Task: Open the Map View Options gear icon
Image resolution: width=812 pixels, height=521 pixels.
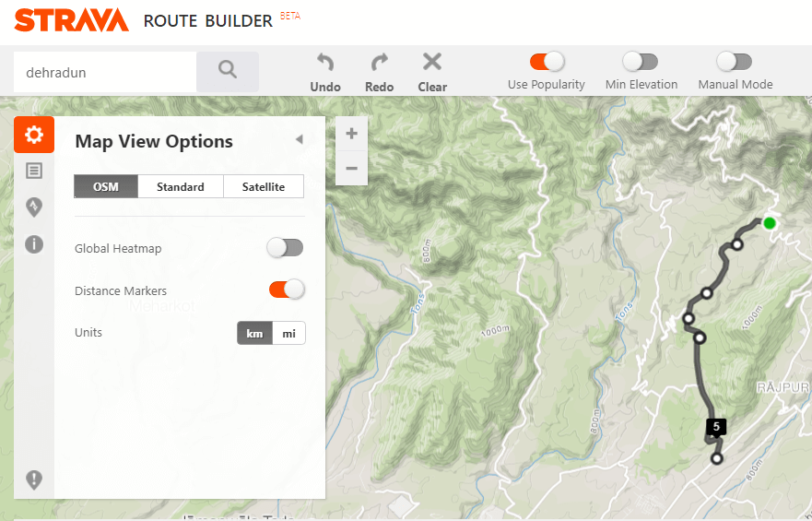Action: tap(34, 135)
